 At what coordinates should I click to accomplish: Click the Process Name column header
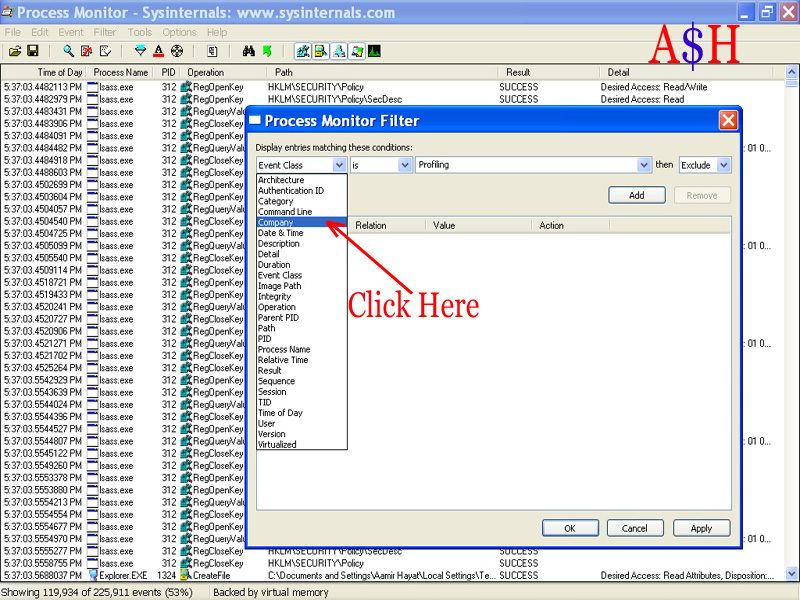[x=121, y=72]
